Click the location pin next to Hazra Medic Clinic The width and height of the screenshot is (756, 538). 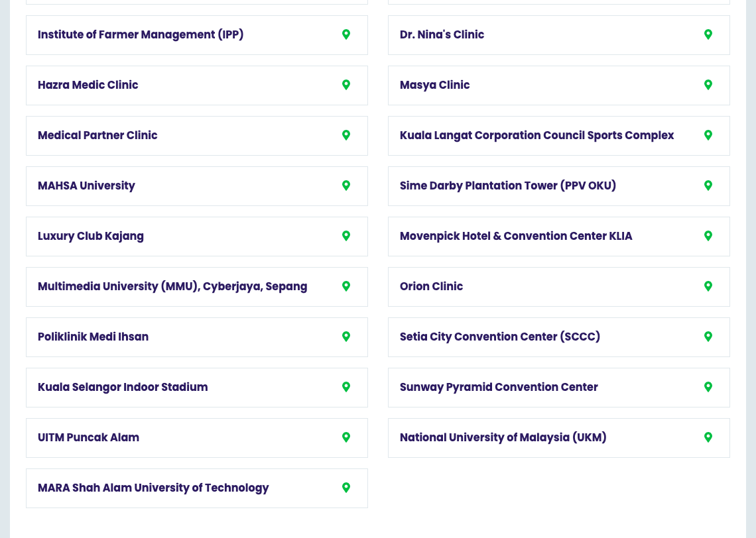pos(346,85)
